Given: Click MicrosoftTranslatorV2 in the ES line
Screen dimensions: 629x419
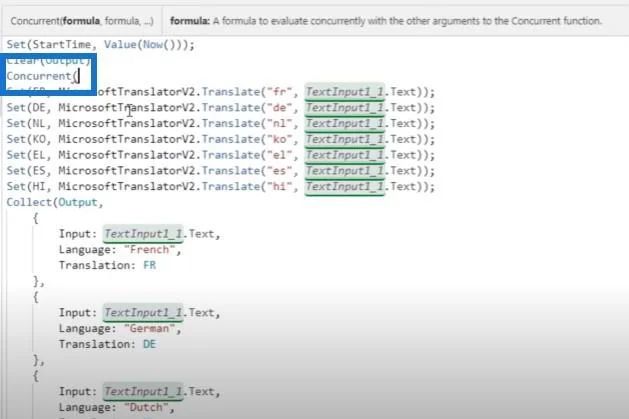Looking at the screenshot, I should (x=129, y=171).
